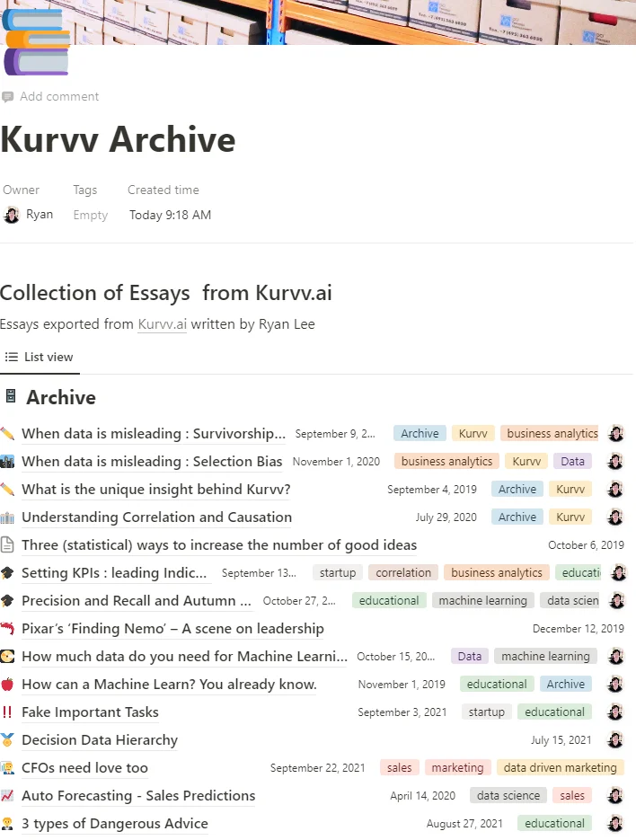Click the date November 1, 2020
This screenshot has height=840, width=636.
[x=336, y=462]
